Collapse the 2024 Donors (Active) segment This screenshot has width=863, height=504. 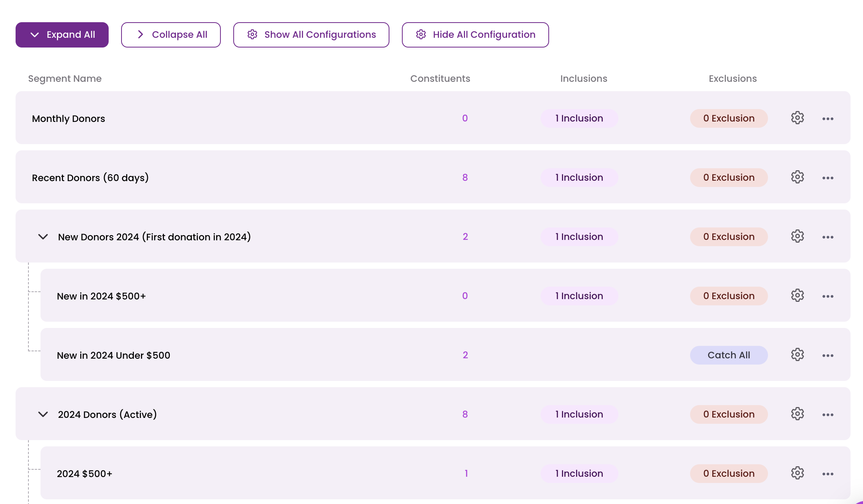tap(43, 414)
